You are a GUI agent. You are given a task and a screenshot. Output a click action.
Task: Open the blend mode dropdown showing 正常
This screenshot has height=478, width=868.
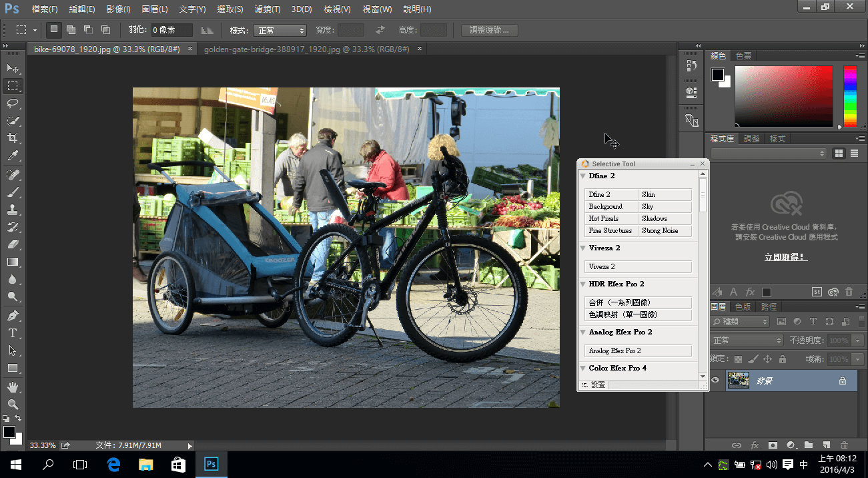tap(746, 340)
